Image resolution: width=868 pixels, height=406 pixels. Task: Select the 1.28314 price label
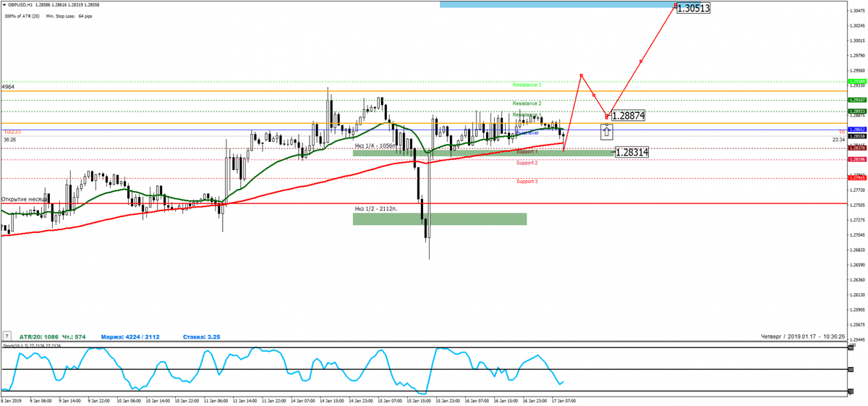[x=631, y=152]
